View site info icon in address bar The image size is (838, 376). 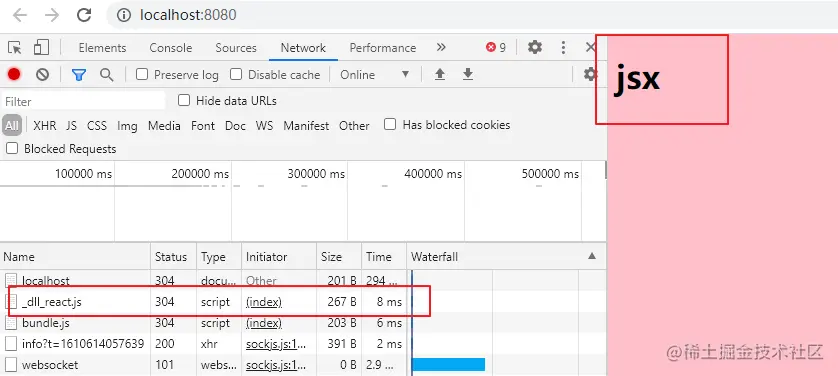click(x=124, y=15)
